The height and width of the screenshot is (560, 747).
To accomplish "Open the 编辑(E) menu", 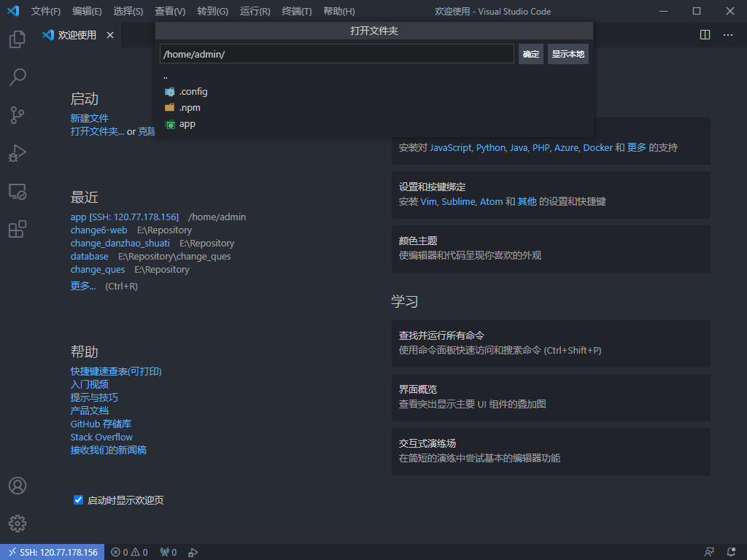I will [x=87, y=12].
